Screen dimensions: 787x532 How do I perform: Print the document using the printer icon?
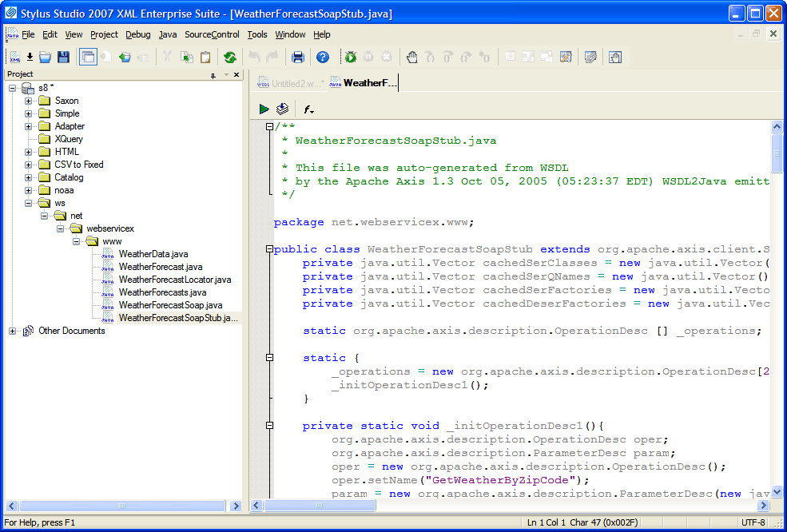298,58
